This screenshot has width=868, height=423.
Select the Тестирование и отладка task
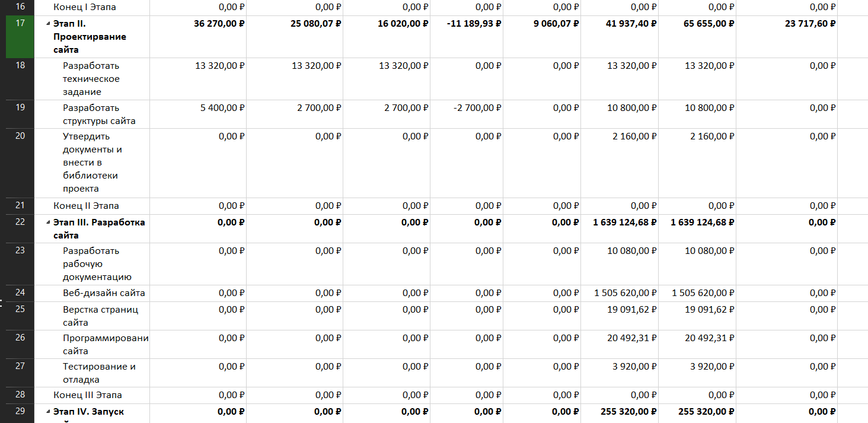(99, 373)
